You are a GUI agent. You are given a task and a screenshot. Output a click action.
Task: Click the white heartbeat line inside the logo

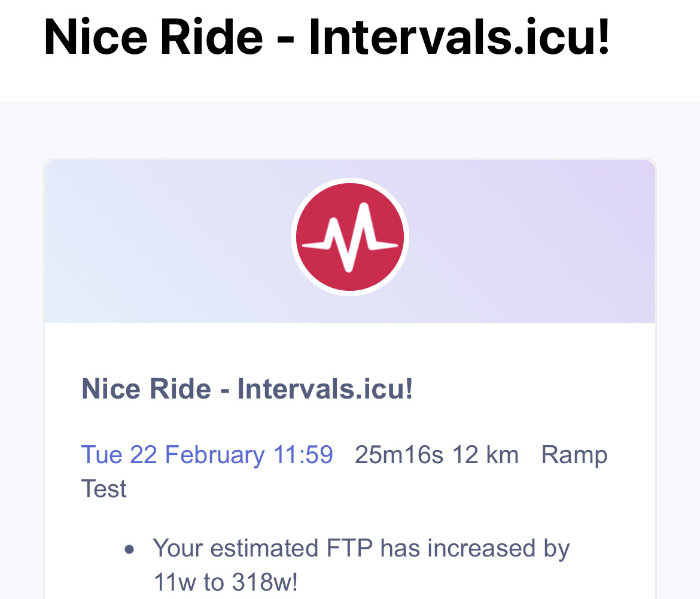[350, 238]
